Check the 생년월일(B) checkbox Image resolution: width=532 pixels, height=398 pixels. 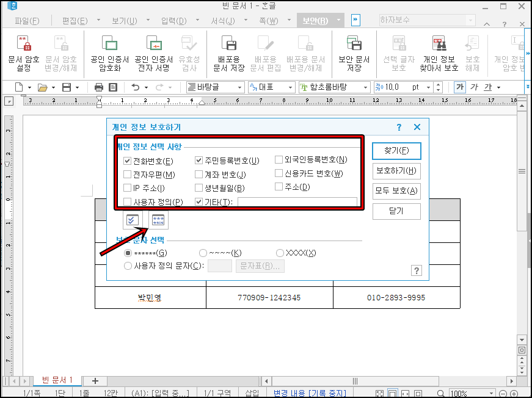[199, 188]
